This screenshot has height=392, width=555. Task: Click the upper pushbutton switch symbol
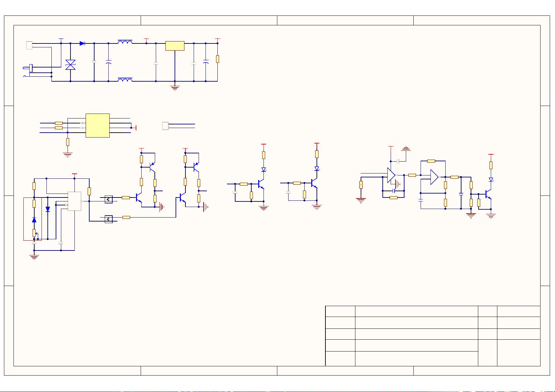108,199
